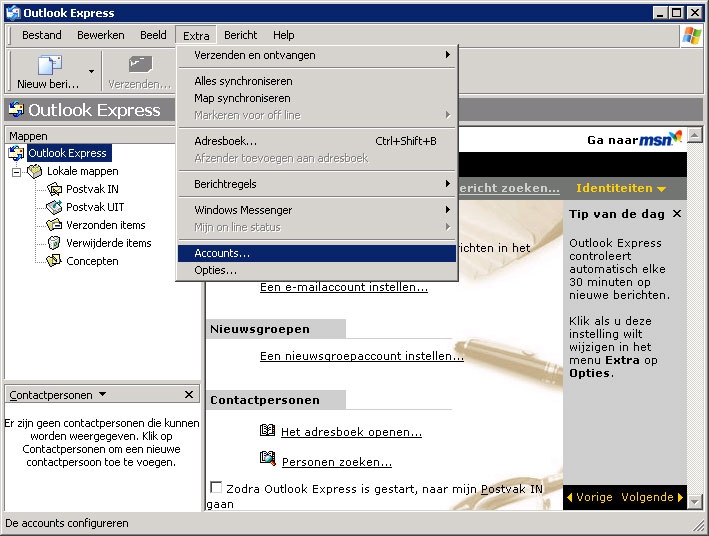Expand the Windows Messenger submenu

pos(317,210)
